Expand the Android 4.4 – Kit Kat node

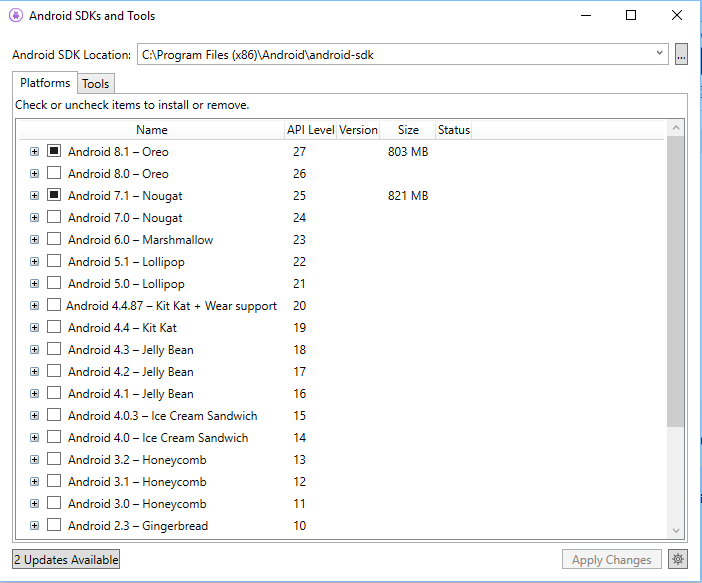[34, 327]
